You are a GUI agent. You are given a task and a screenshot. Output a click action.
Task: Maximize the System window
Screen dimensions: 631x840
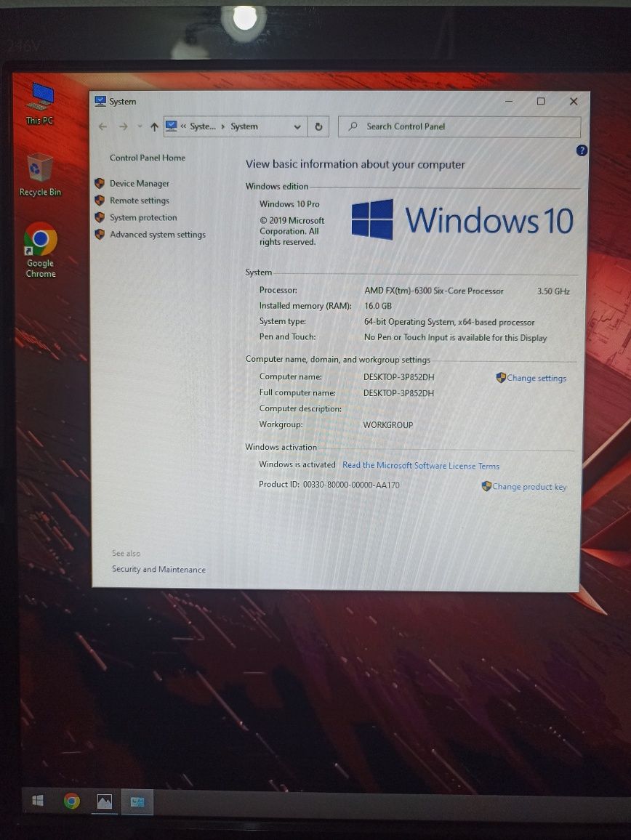(x=541, y=101)
